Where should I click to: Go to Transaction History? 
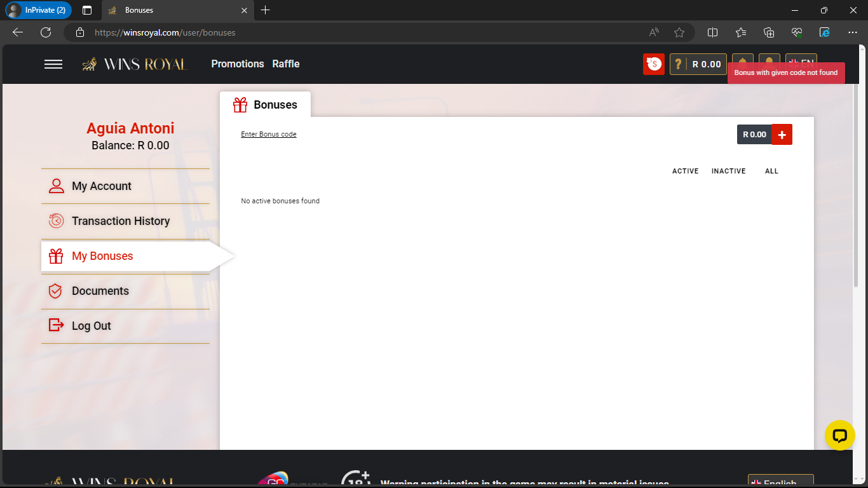click(x=121, y=221)
